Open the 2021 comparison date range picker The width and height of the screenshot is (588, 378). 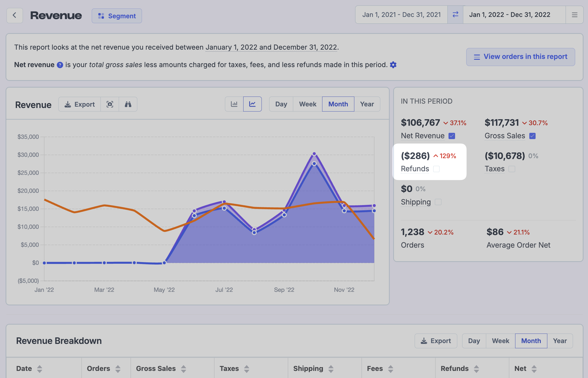click(x=401, y=15)
